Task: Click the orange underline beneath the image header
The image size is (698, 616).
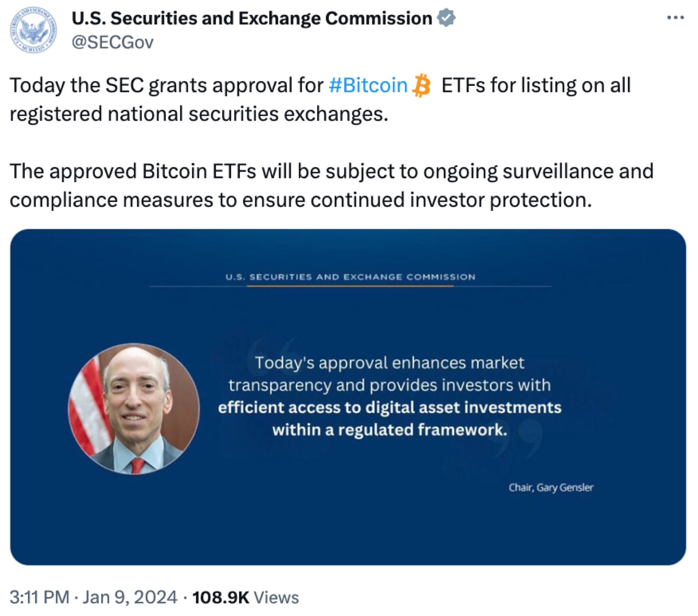Action: [x=350, y=286]
